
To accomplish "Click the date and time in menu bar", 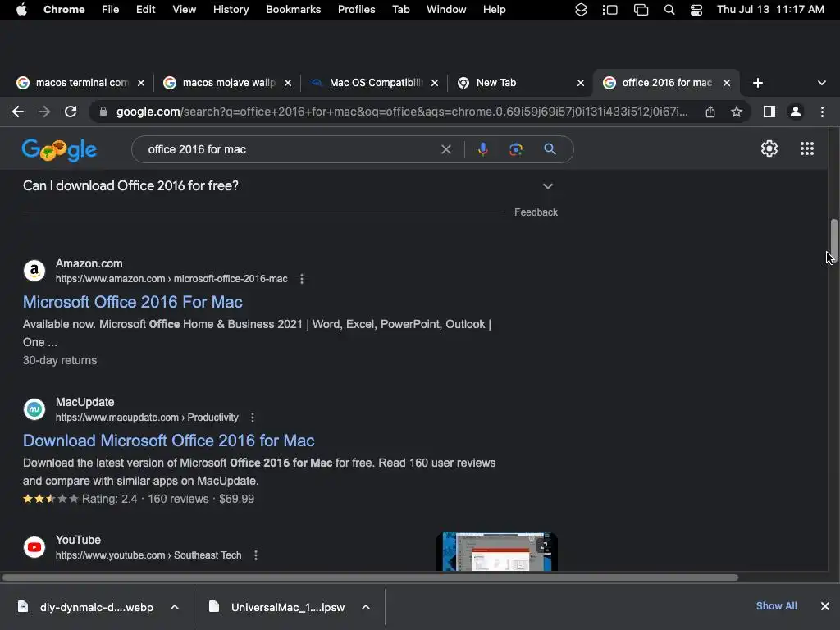I will click(x=770, y=10).
